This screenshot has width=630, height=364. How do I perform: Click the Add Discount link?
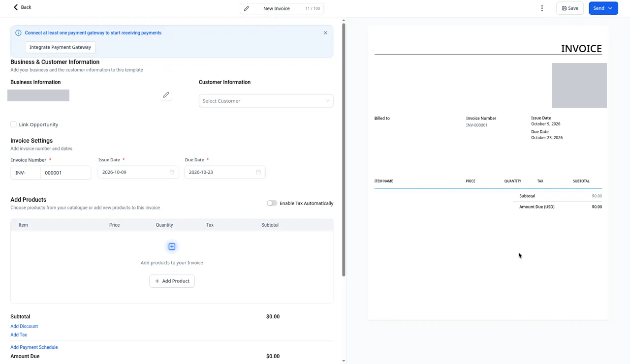click(x=24, y=326)
